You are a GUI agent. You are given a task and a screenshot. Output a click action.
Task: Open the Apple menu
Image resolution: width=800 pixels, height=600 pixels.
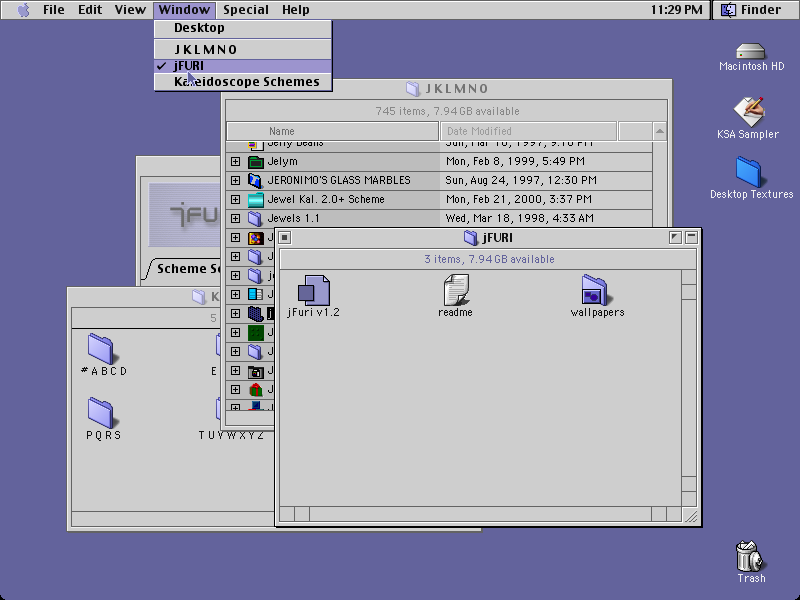pos(23,10)
